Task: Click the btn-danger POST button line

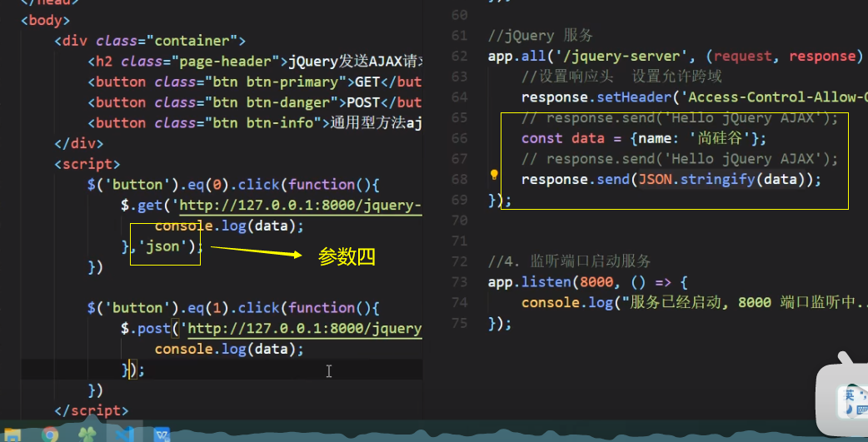Action: [255, 102]
